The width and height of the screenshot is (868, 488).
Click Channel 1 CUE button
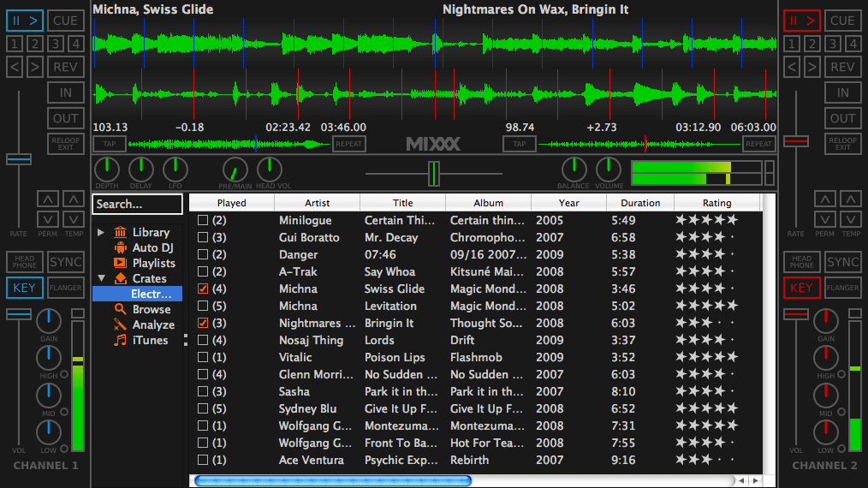(65, 21)
